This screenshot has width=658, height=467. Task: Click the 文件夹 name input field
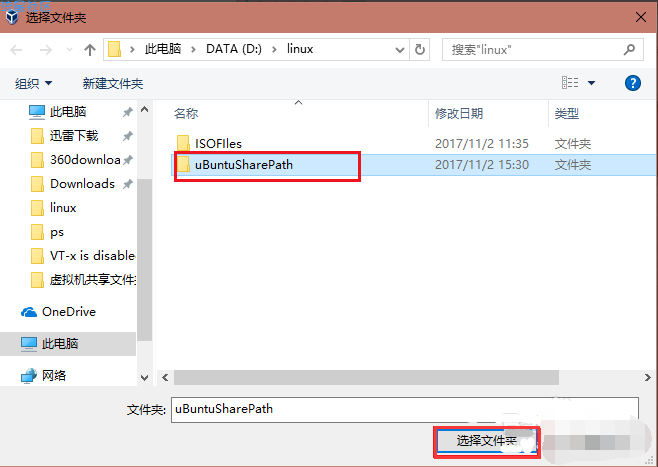click(x=405, y=409)
